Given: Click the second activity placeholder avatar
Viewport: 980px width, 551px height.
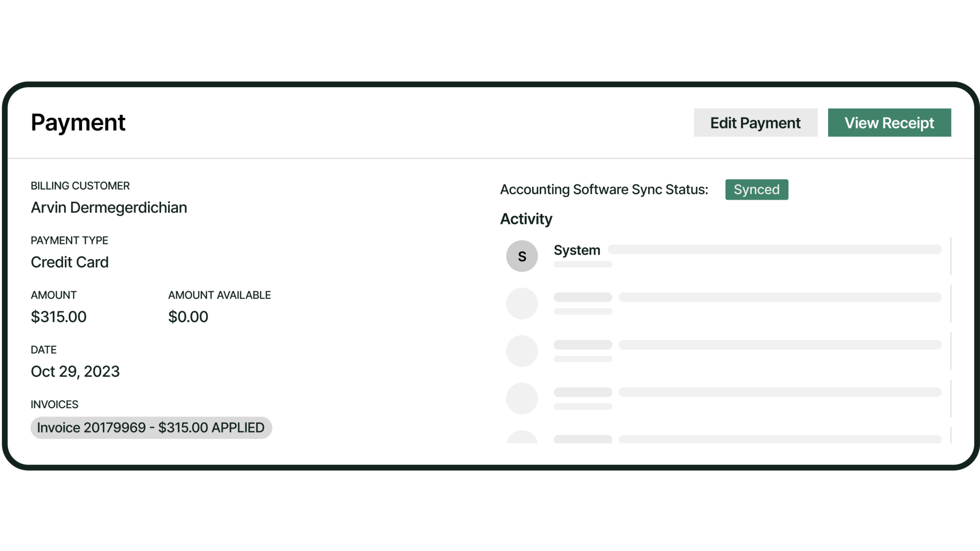Looking at the screenshot, I should (522, 304).
